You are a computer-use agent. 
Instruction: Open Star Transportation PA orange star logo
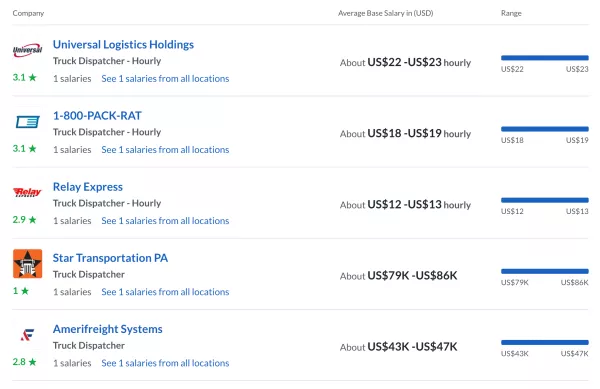(28, 264)
